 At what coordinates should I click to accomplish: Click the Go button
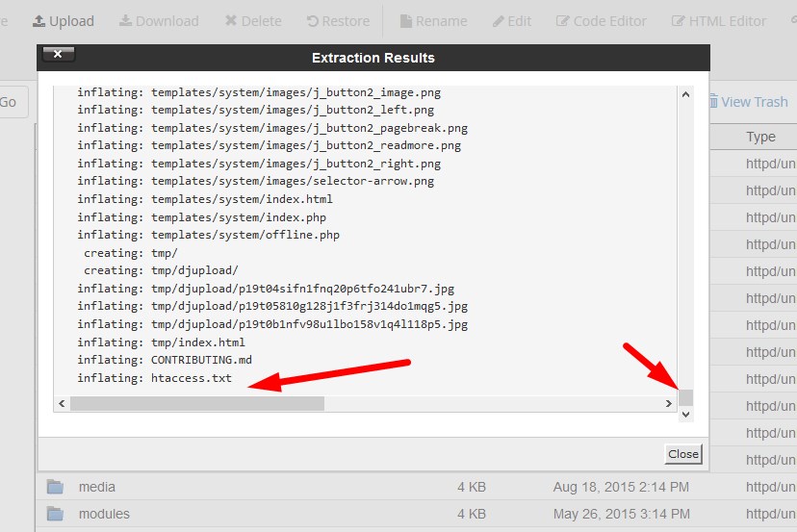pyautogui.click(x=9, y=102)
